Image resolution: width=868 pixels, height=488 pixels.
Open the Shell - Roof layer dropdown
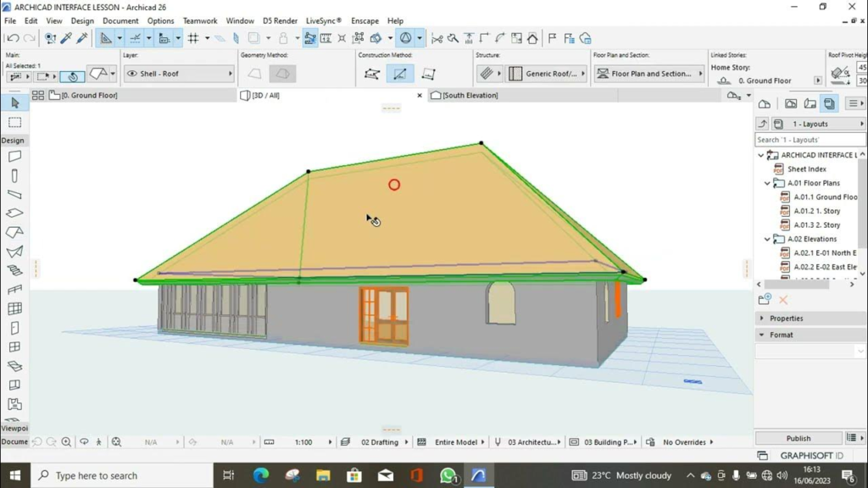point(179,74)
